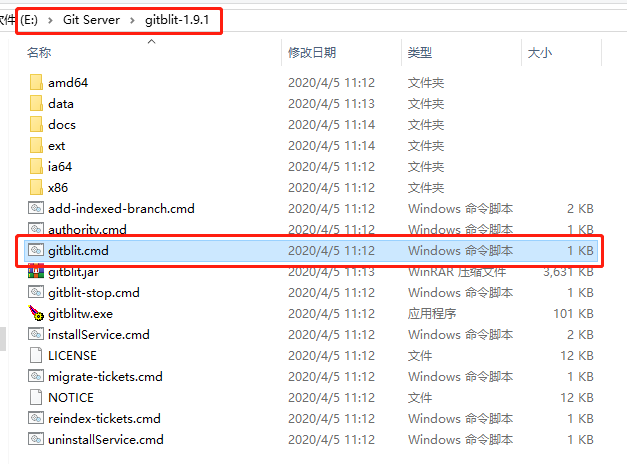Select the gitblit.jar file name
Screen dimensions: 627x464
click(x=73, y=272)
